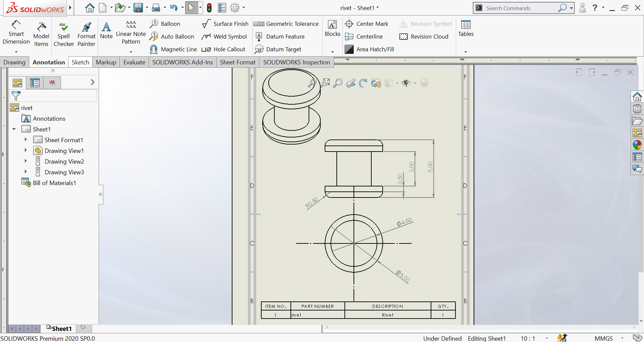The width and height of the screenshot is (644, 342).
Task: Expand the Drawing View1 tree node
Action: (x=26, y=151)
